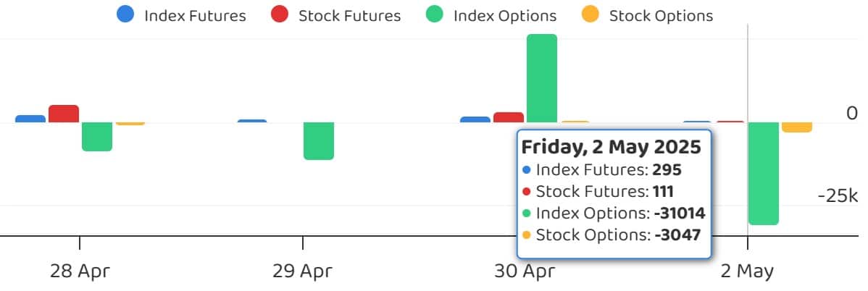Click the red Stock Futures legend dot
Image resolution: width=868 pixels, height=291 pixels.
coord(279,14)
